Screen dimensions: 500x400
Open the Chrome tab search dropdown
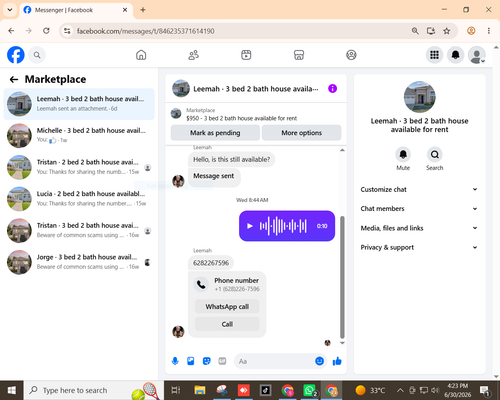10,10
